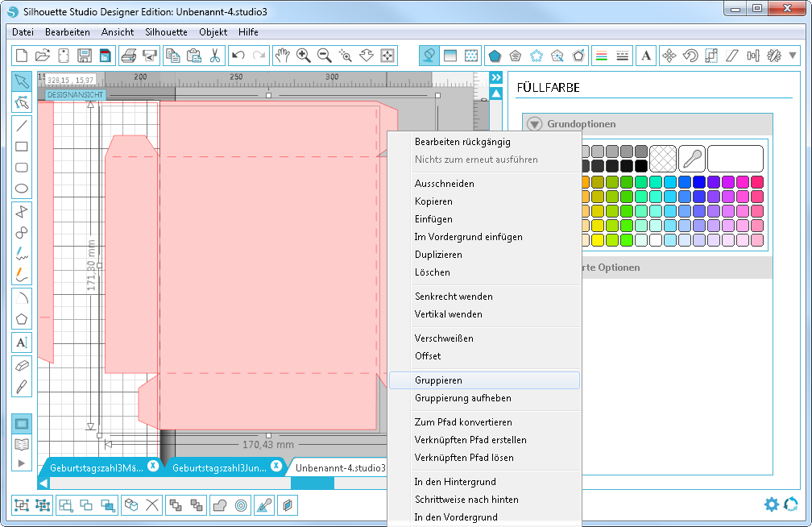
Task: Collapse side panel with double-arrow button
Action: point(496,77)
